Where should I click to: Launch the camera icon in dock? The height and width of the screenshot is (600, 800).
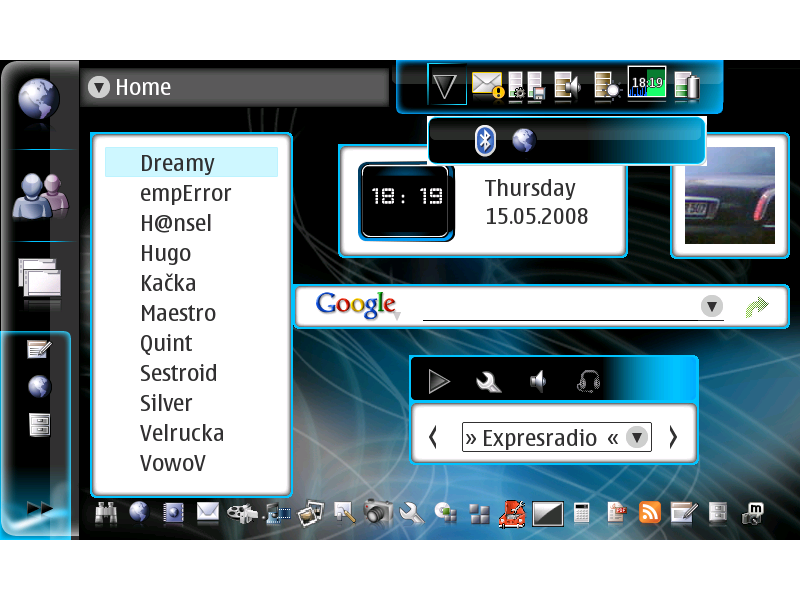[378, 512]
